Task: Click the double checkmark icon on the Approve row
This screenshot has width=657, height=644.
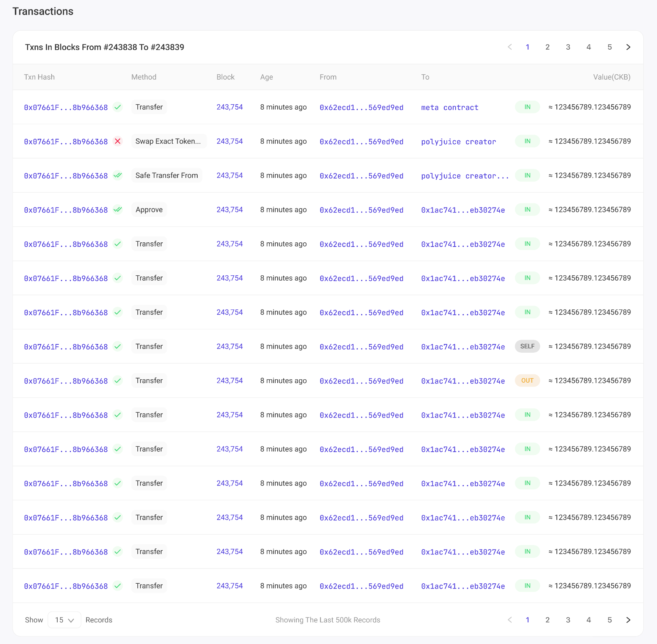Action: 118,209
